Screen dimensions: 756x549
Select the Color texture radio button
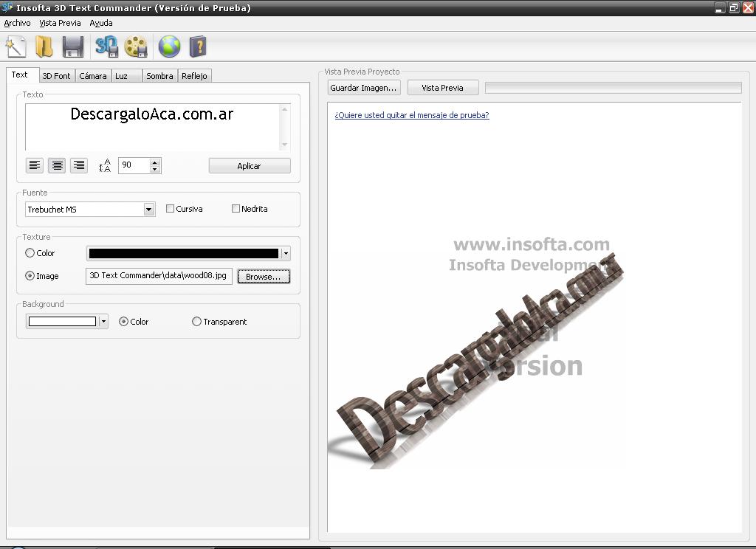tap(30, 253)
